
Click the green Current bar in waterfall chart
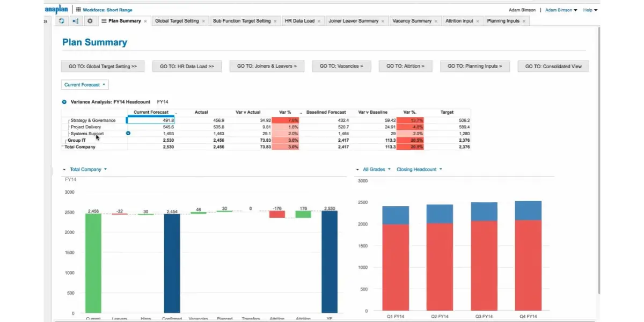pos(93,263)
